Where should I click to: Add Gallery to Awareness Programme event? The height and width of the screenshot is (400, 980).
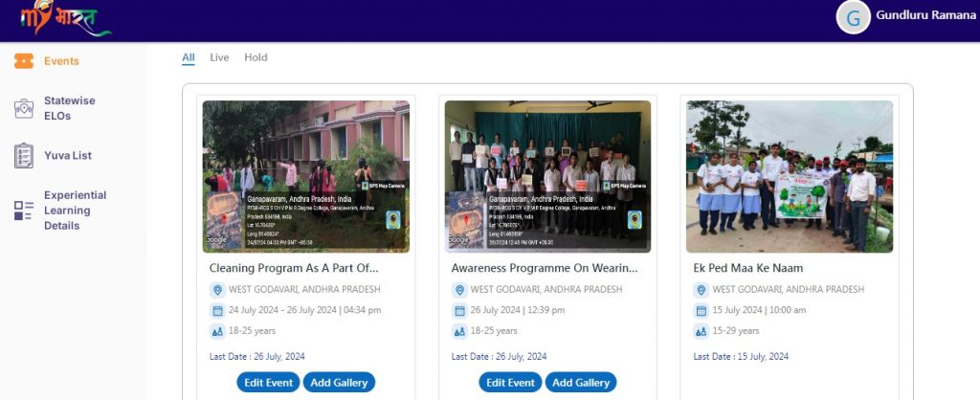tap(581, 383)
